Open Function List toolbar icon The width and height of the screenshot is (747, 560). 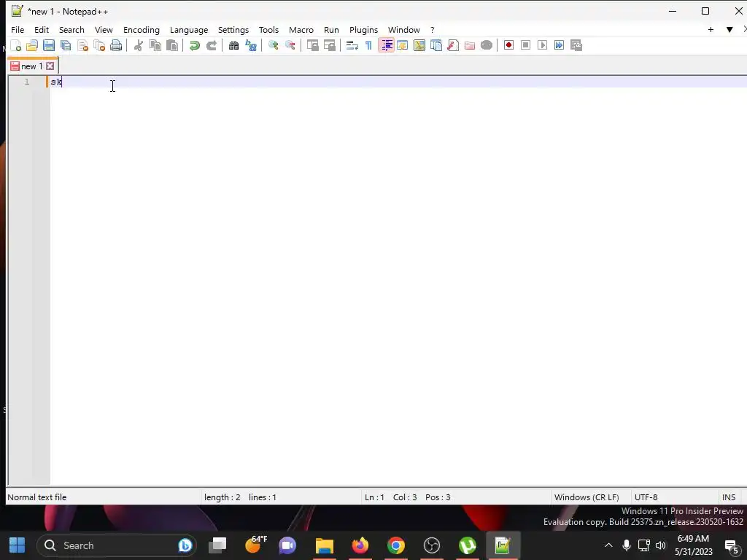(452, 45)
